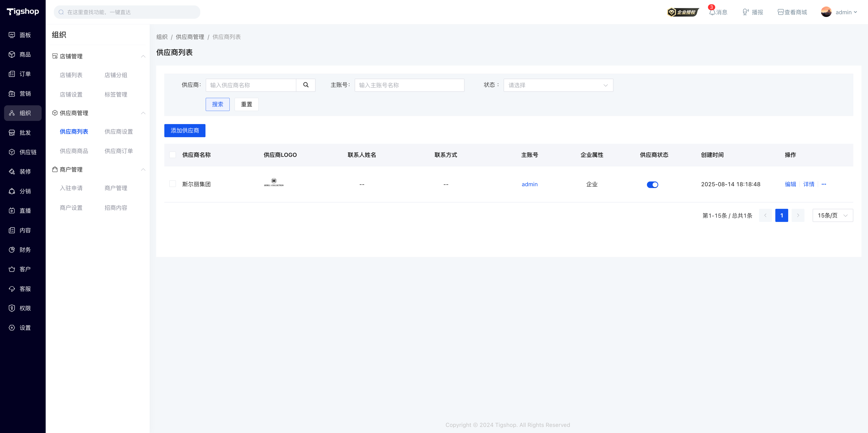Open the 财务 finance sidebar icon
The image size is (868, 433).
(12, 250)
